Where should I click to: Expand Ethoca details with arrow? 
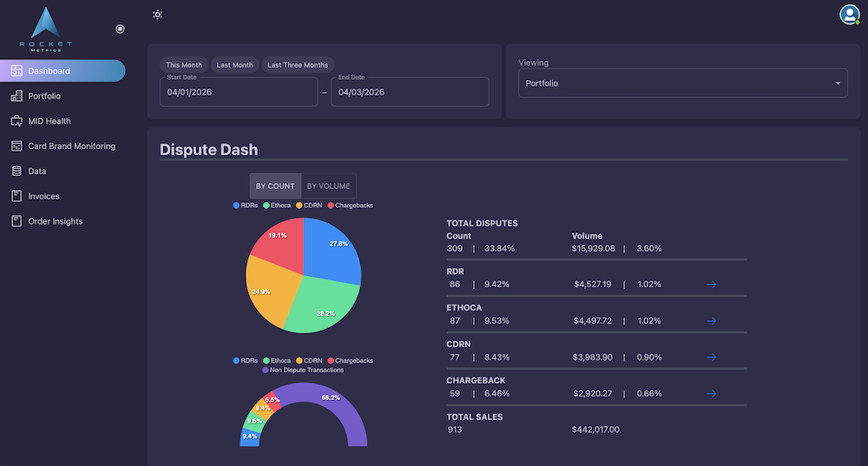coord(711,320)
